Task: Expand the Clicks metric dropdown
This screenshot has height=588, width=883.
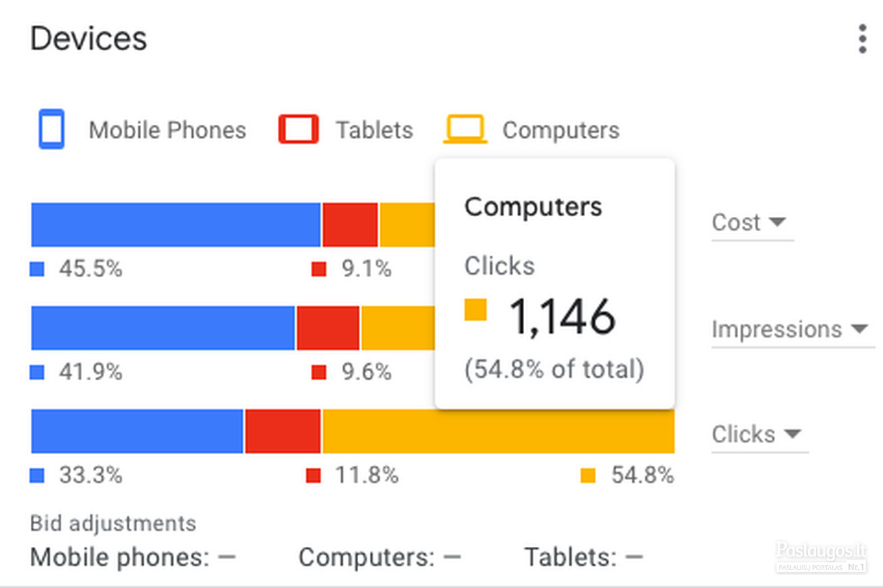Action: point(759,434)
